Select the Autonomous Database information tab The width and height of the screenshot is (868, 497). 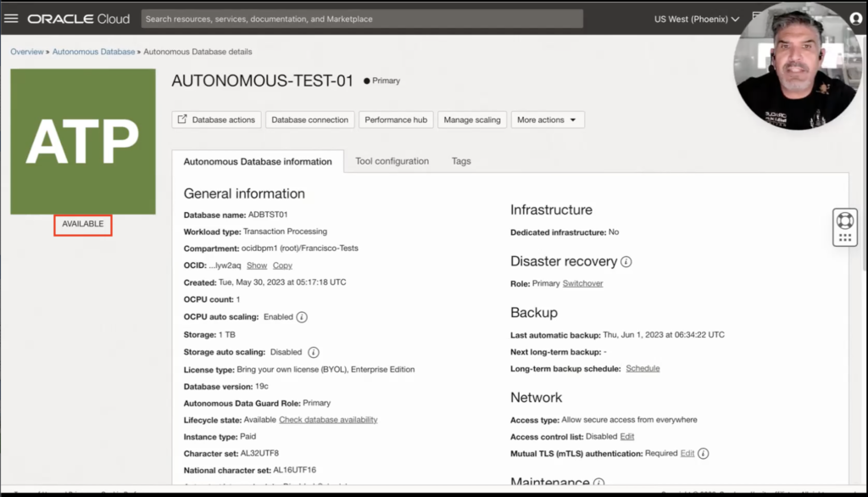(258, 162)
